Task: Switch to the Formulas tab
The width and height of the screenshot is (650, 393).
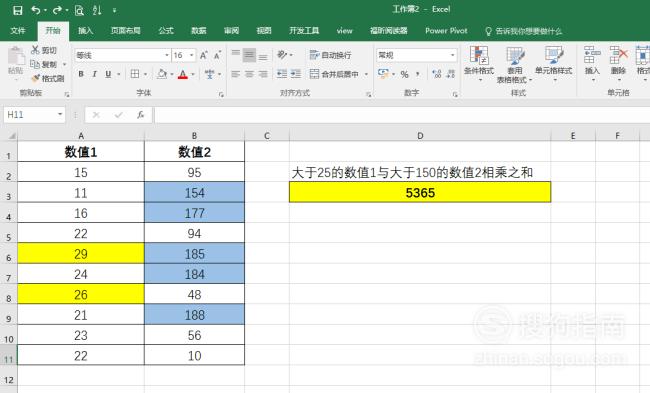Action: (x=166, y=31)
